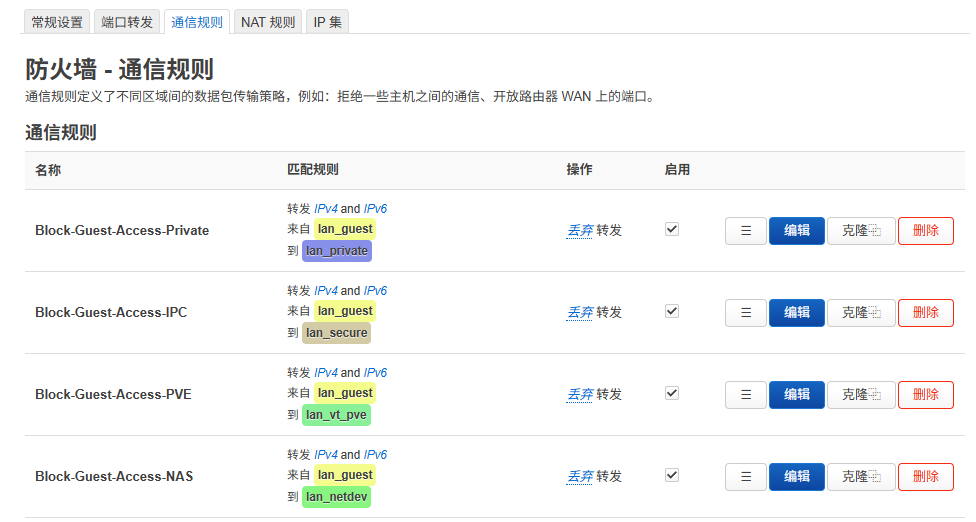Edit the Block-Guest-Access-PVE rule
Image resolution: width=976 pixels, height=522 pixels.
click(796, 395)
